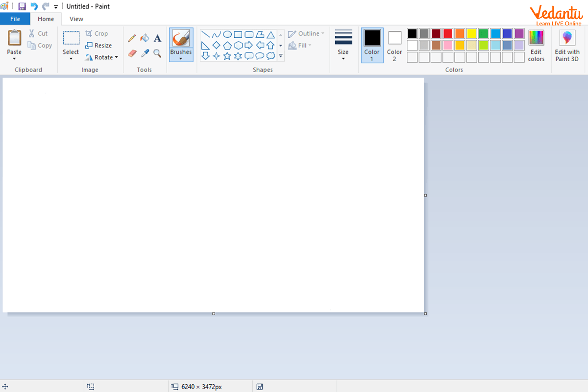Open the Rotate dropdown

(x=102, y=57)
